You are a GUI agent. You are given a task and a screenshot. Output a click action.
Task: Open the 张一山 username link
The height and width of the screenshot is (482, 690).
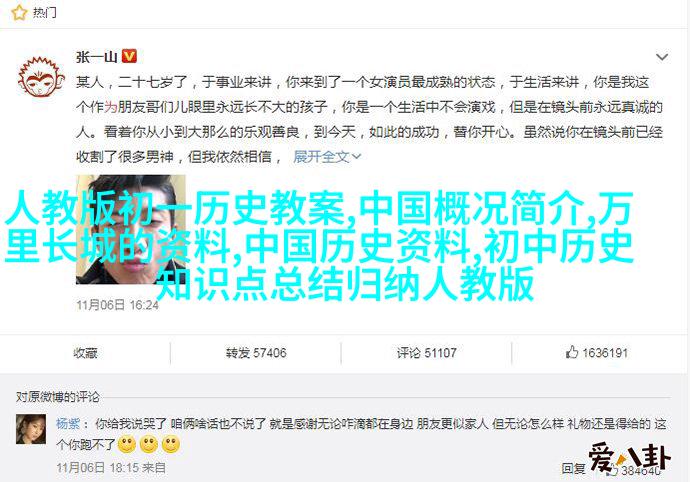click(x=96, y=57)
